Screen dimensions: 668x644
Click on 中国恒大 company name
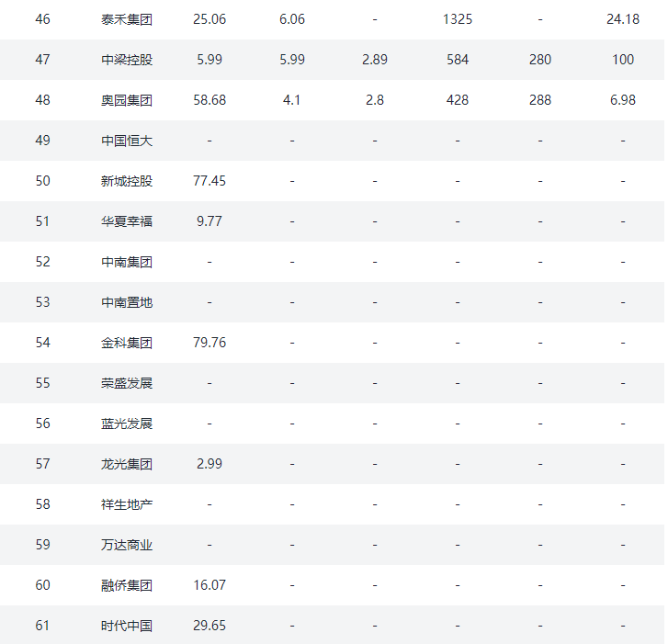coord(127,141)
